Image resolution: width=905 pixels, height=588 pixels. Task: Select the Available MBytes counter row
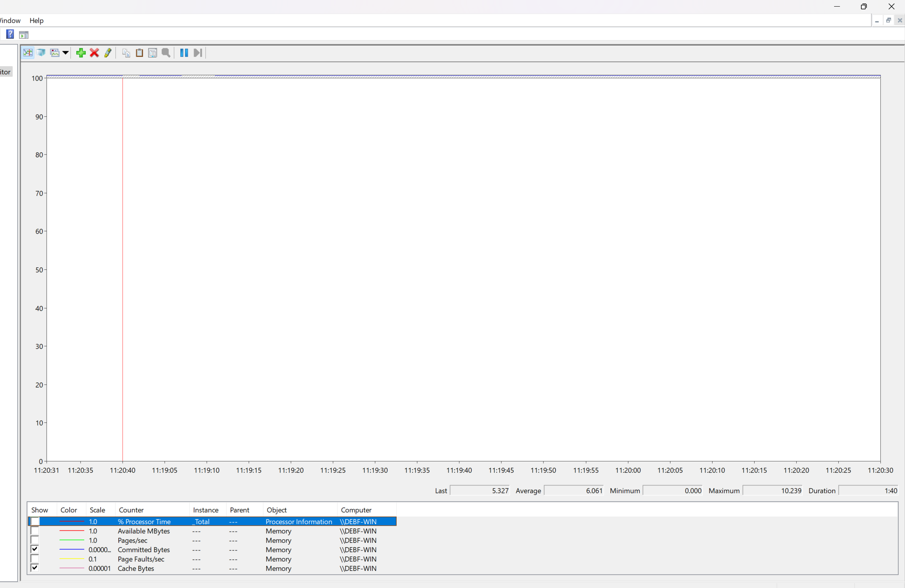tap(143, 531)
